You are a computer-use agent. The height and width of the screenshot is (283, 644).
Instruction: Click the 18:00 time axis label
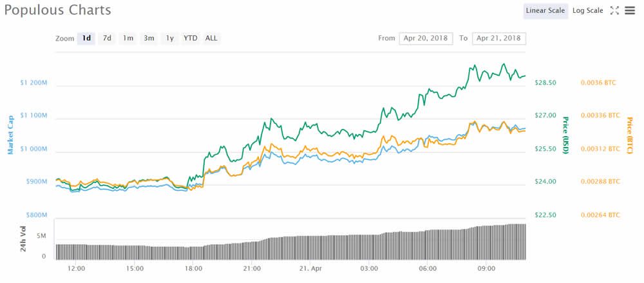click(193, 268)
